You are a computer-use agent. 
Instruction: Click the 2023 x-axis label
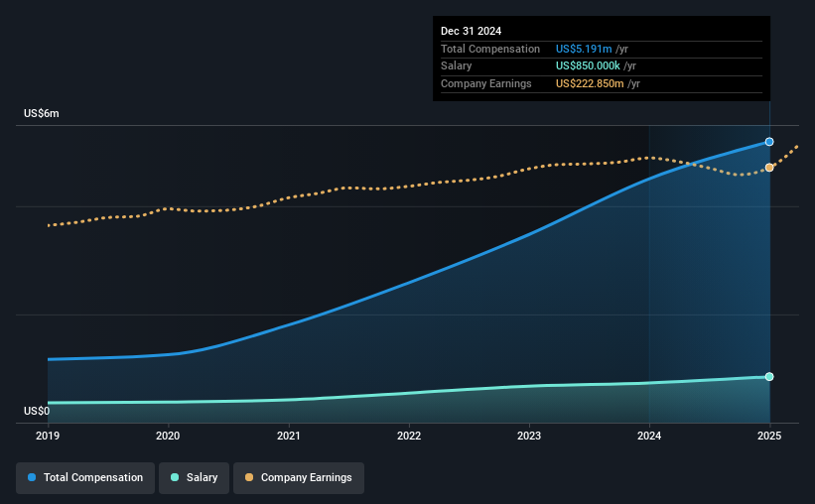(529, 436)
